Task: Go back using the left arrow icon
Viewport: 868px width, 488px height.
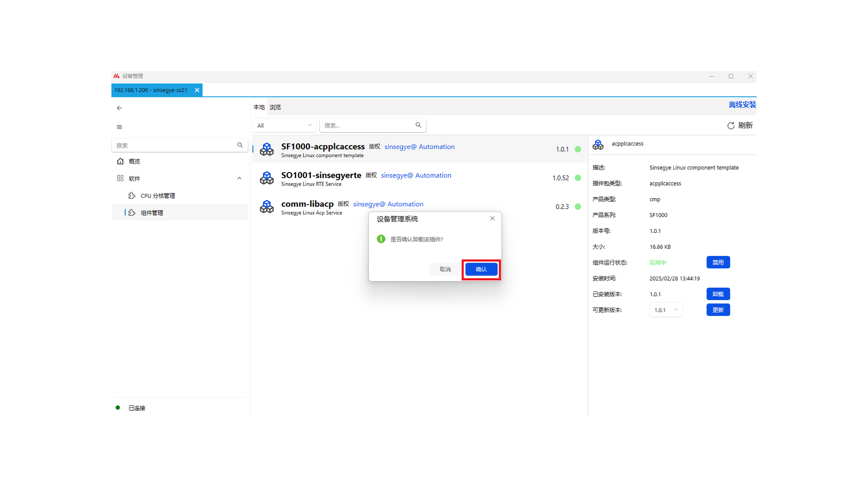Action: click(119, 108)
